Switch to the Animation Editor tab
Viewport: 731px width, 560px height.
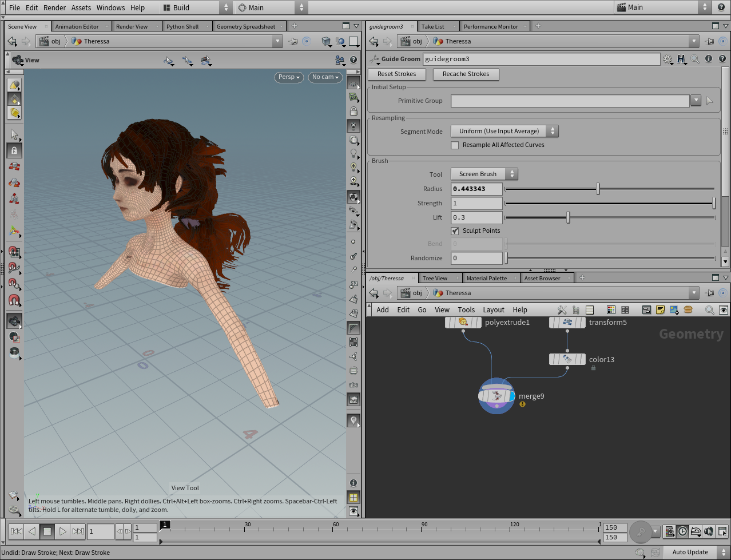(x=77, y=26)
